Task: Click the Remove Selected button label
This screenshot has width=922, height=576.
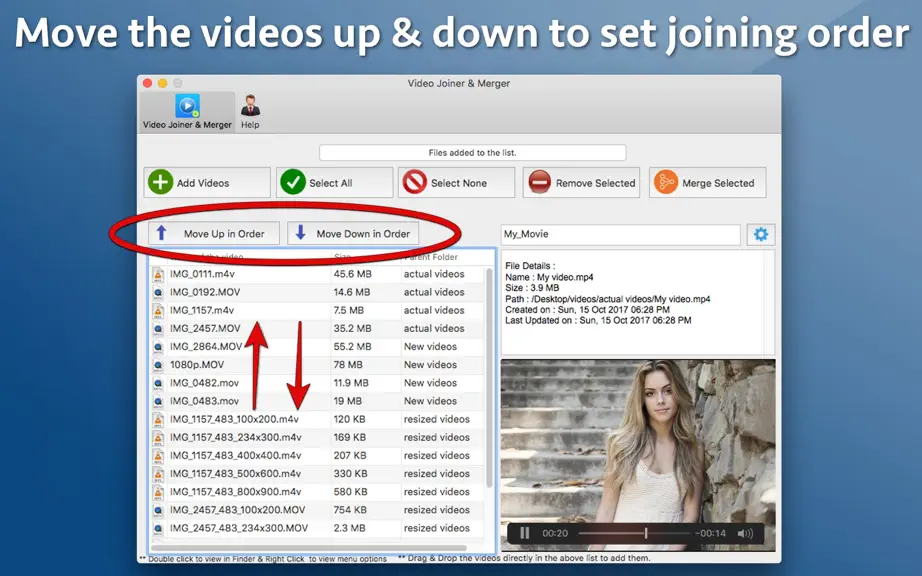Action: [596, 183]
